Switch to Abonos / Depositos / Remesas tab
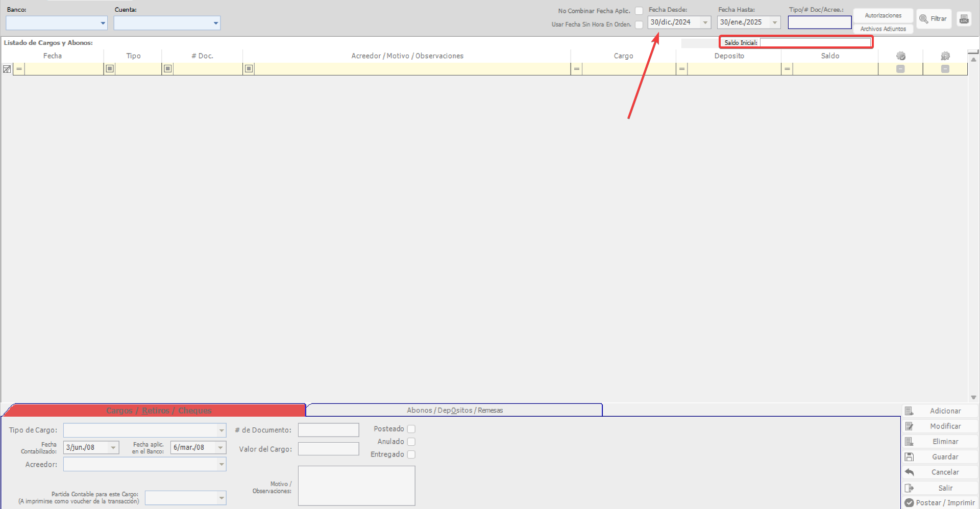980x509 pixels. 454,410
